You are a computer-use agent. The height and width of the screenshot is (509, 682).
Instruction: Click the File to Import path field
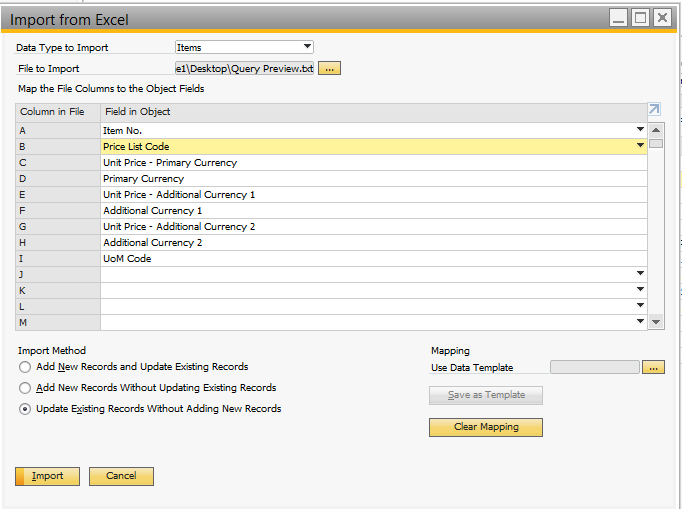[x=244, y=68]
